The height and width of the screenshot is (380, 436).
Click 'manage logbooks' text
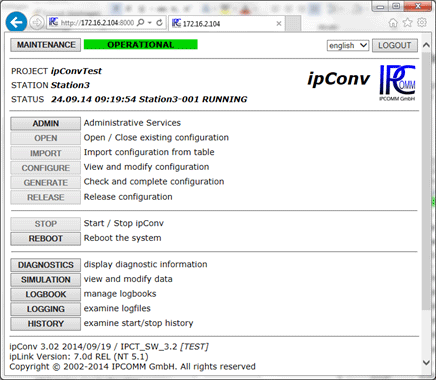point(120,294)
